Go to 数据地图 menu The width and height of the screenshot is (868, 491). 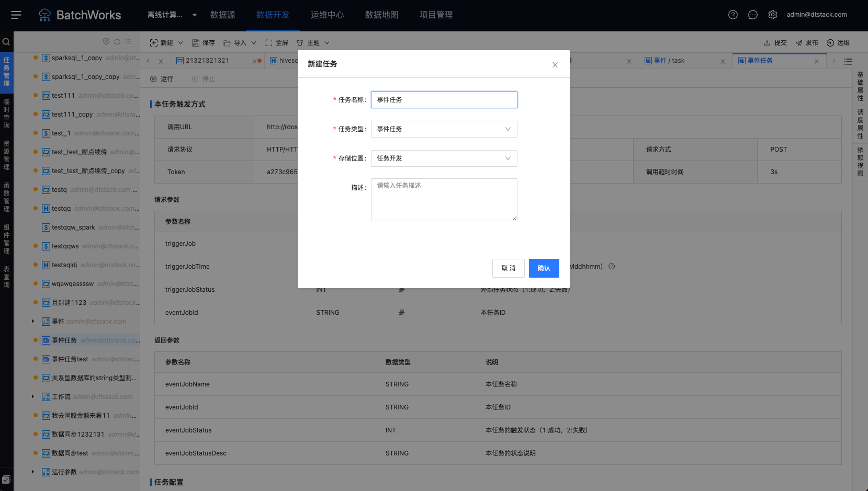381,15
